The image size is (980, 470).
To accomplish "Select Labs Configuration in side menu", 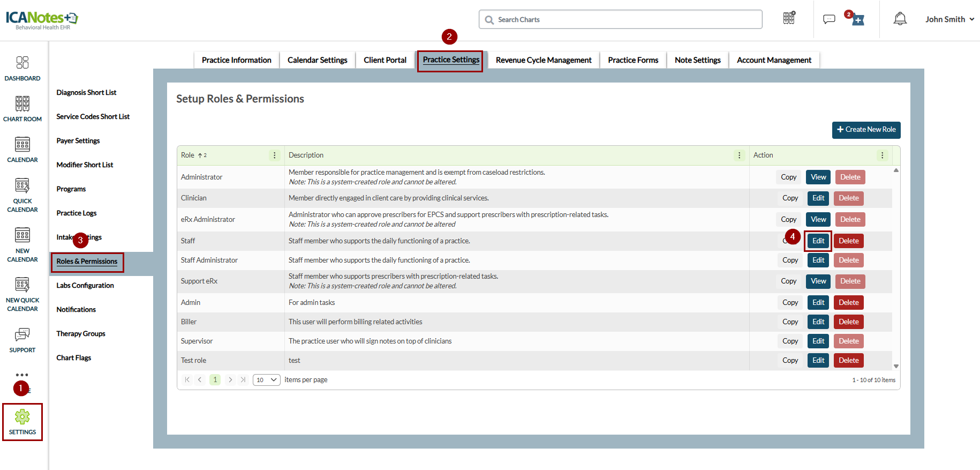I will click(85, 286).
